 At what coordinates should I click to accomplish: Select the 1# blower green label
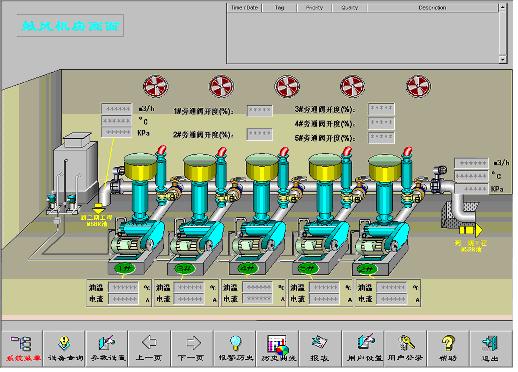[x=124, y=268]
